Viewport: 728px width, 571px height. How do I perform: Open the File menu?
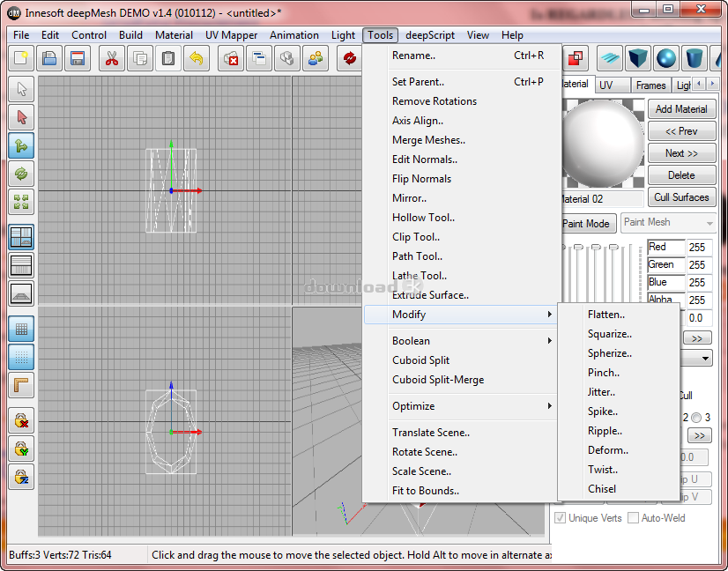tap(21, 35)
